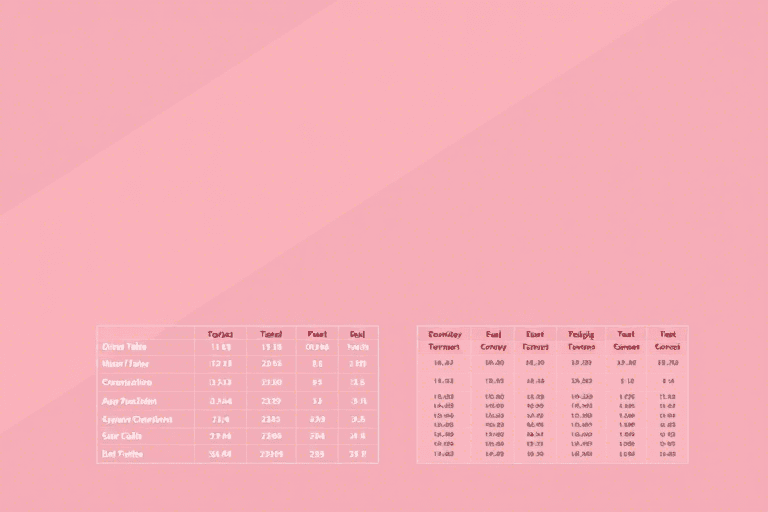This screenshot has width=768, height=512.
Task: Select the sixth row label in left table
Action: [123, 436]
